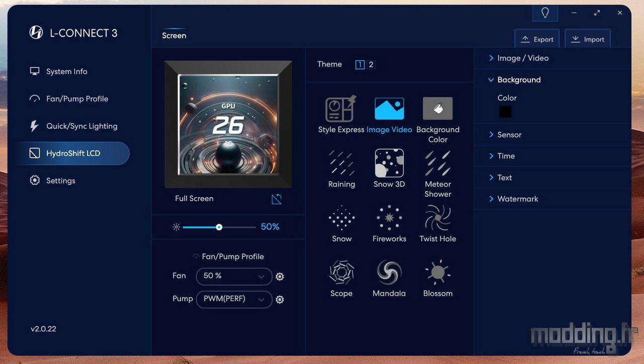This screenshot has height=364, width=644.
Task: Collapse the Background section
Action: pos(552,79)
